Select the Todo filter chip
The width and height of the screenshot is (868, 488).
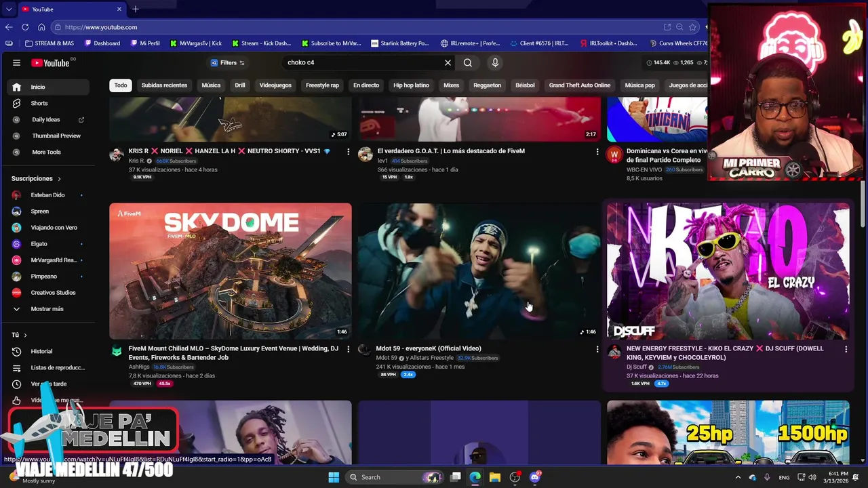click(x=121, y=85)
